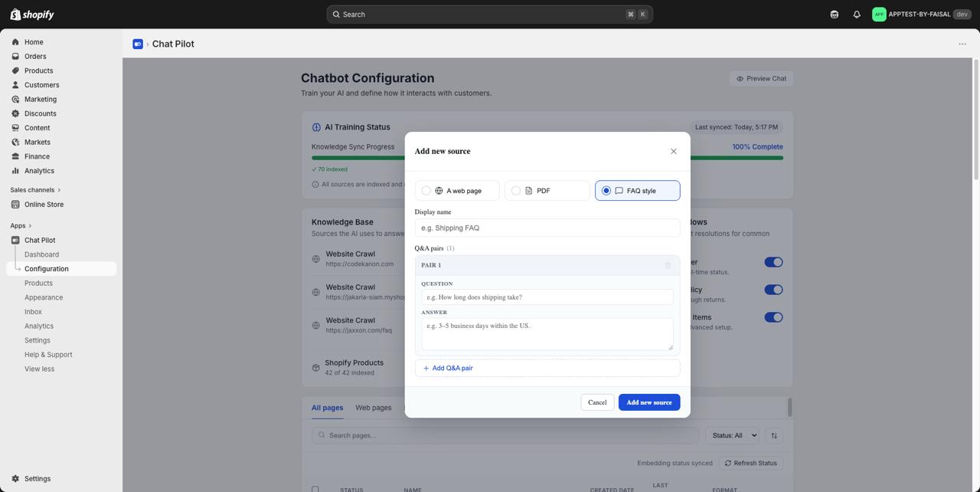Click the Cancel button

pyautogui.click(x=597, y=402)
